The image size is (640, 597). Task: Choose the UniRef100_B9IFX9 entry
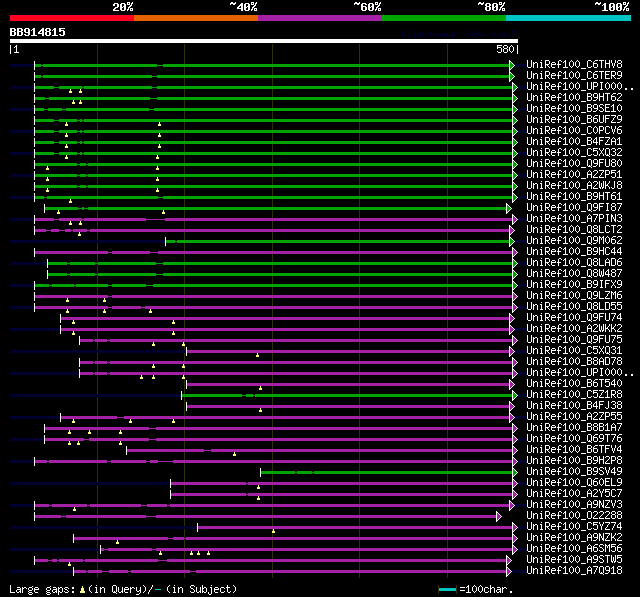574,285
